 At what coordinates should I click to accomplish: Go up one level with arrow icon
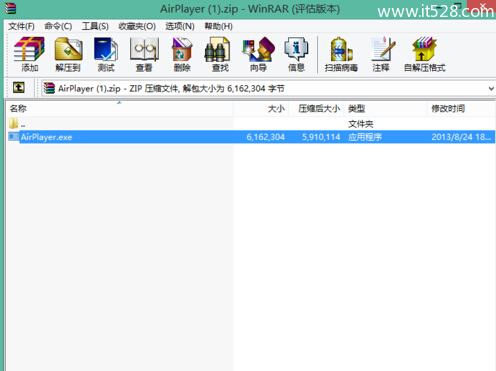[x=19, y=88]
